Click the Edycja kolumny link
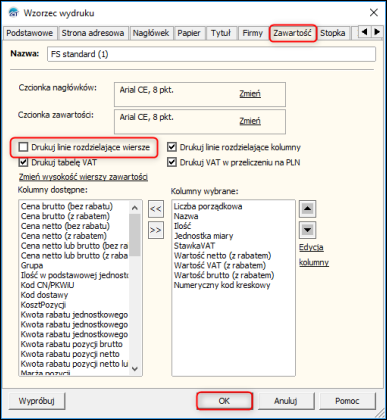387x420 pixels. (314, 255)
